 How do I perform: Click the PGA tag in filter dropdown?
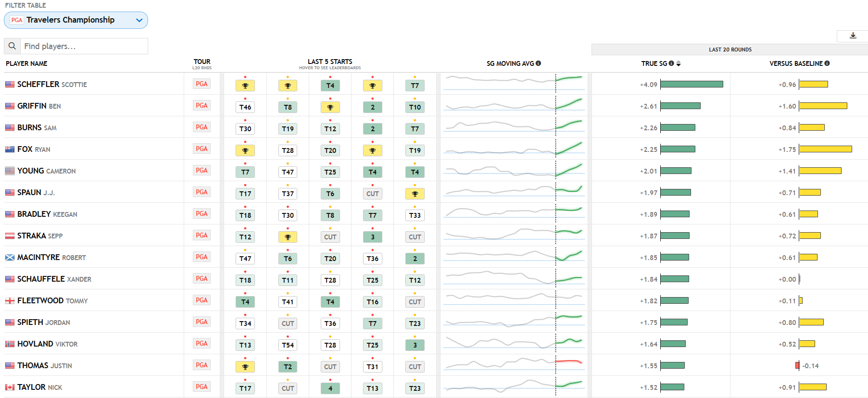pos(17,20)
